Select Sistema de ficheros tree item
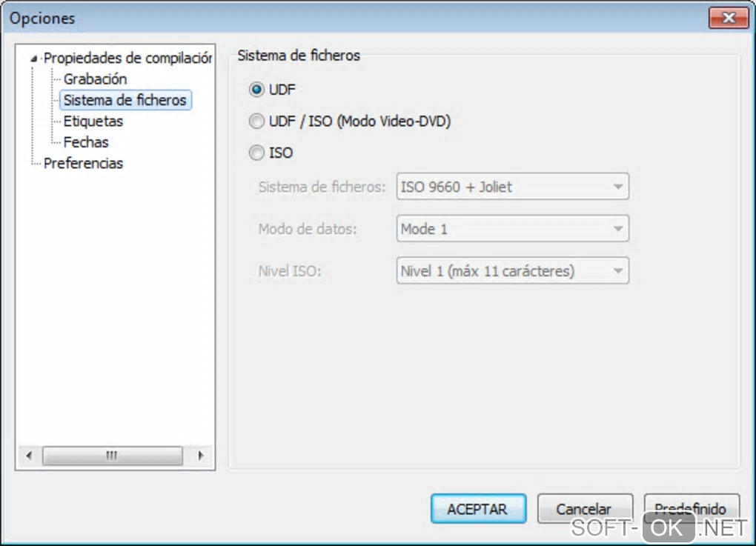This screenshot has width=756, height=546. [x=125, y=100]
